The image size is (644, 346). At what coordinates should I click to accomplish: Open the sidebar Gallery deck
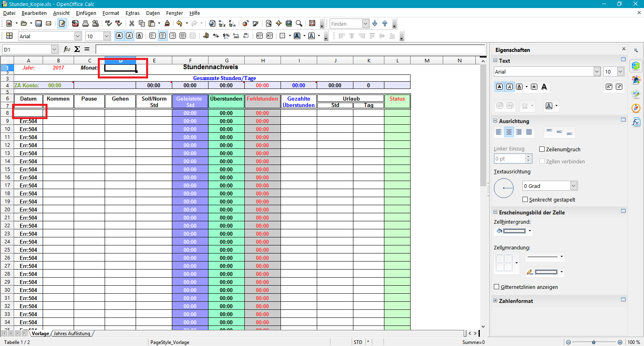click(636, 94)
